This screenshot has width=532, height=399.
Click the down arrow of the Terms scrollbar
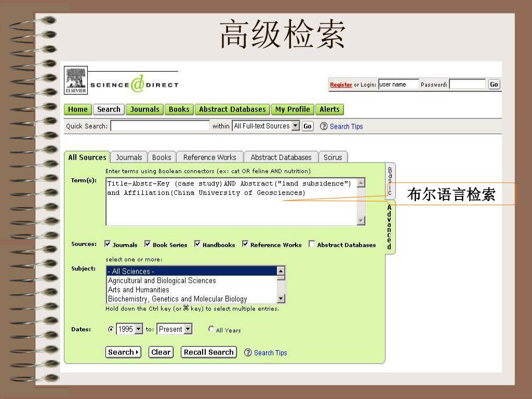point(361,220)
